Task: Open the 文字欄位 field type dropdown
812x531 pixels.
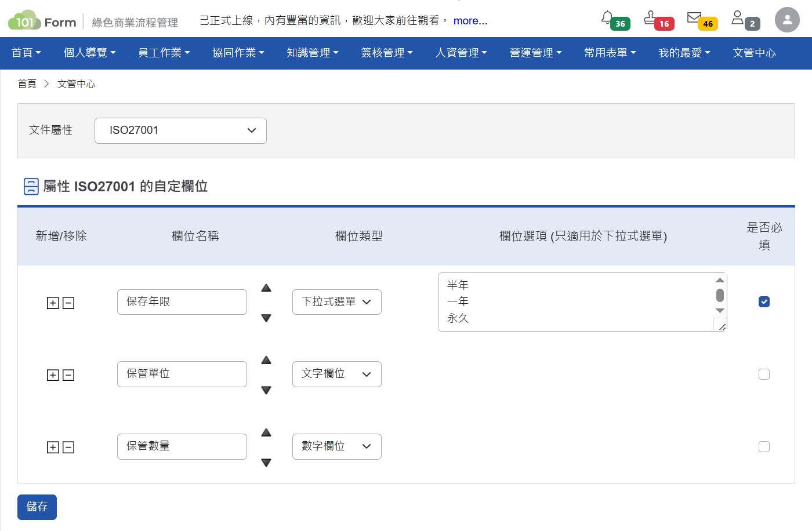Action: click(336, 374)
